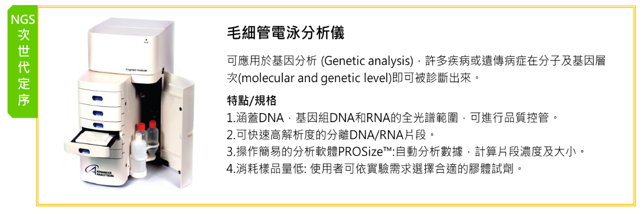This screenshot has width=644, height=214.
Task: Open the 毛細管電泳分析儀 product title
Action: [x=285, y=33]
